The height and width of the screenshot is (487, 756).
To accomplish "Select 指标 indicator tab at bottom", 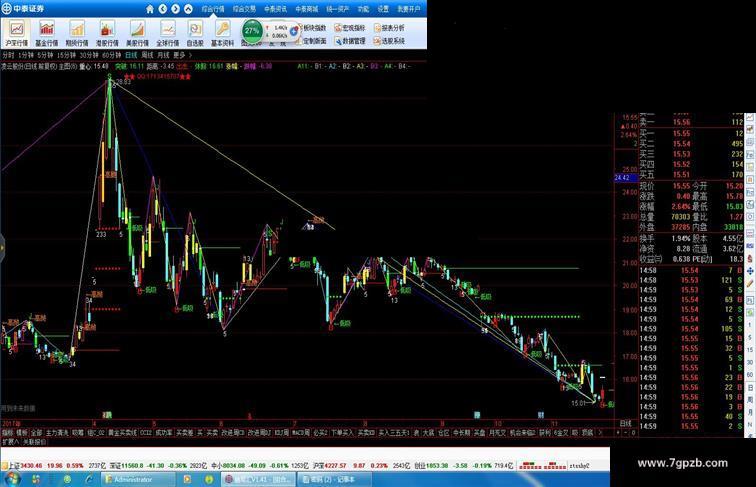I will click(8, 433).
